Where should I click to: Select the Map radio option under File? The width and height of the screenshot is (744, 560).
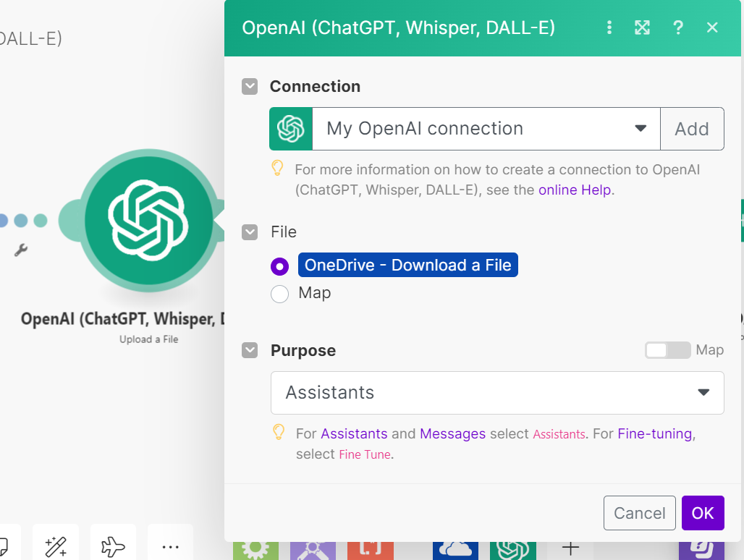pos(279,294)
